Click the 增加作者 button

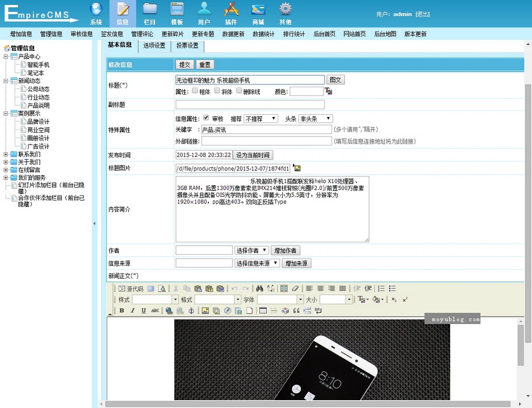286,250
